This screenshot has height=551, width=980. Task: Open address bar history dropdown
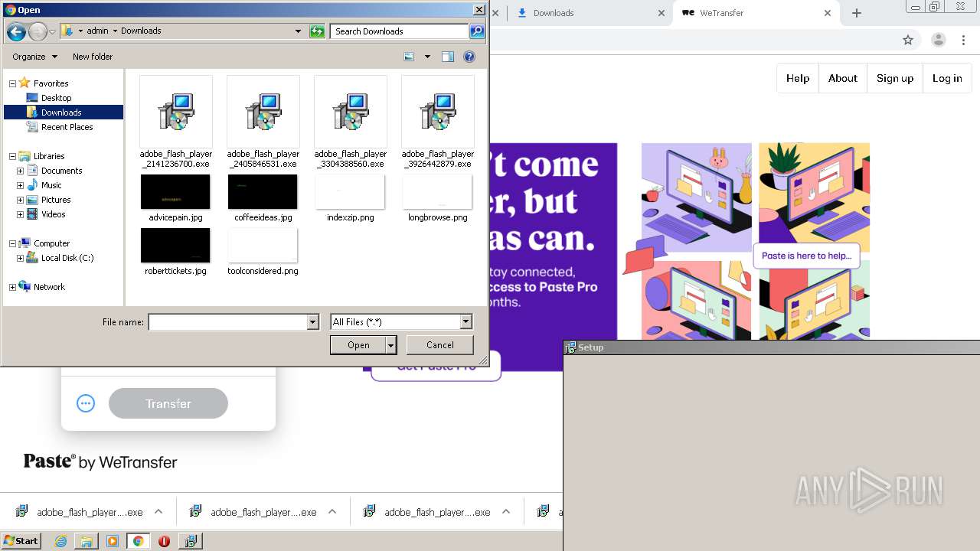pos(298,31)
